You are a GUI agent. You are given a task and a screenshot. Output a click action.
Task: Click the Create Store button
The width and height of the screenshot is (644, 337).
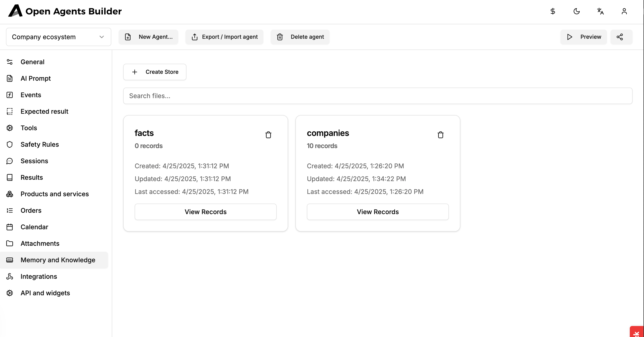155,72
